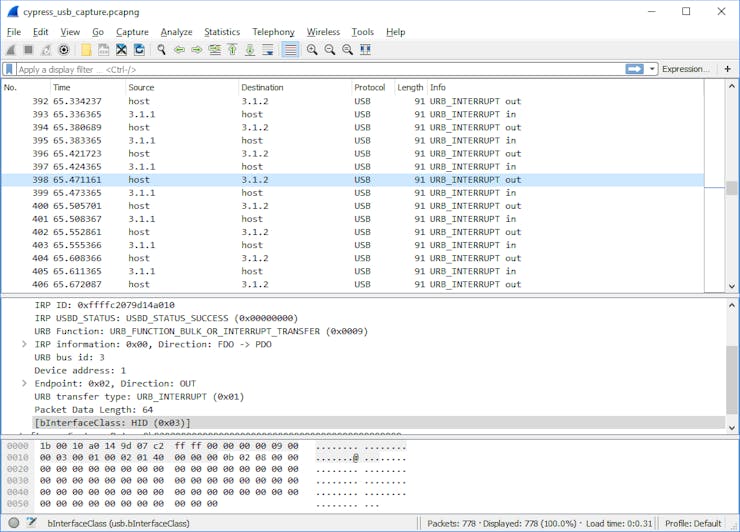The width and height of the screenshot is (740, 532).
Task: Click the open capture file folder icon
Action: click(x=86, y=50)
